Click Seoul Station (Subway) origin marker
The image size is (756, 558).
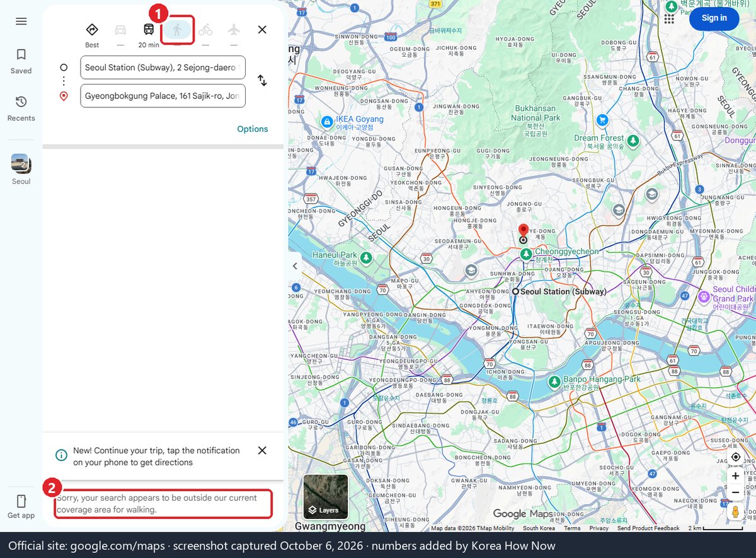[515, 291]
